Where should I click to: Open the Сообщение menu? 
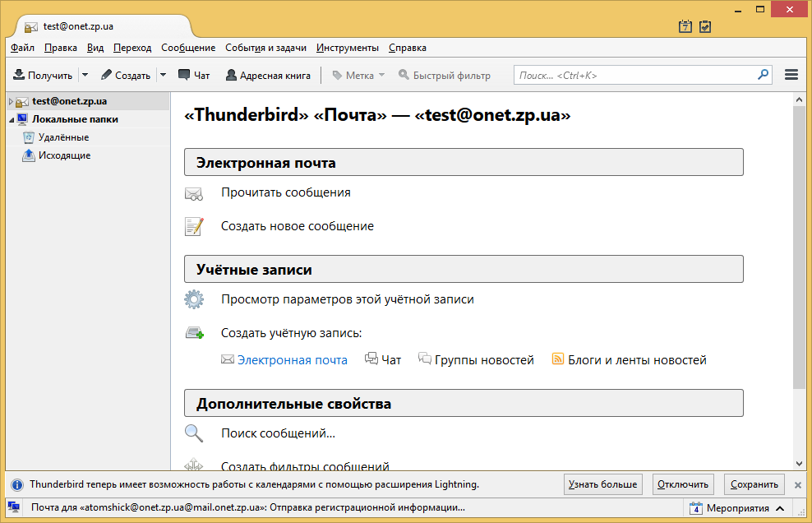point(188,48)
